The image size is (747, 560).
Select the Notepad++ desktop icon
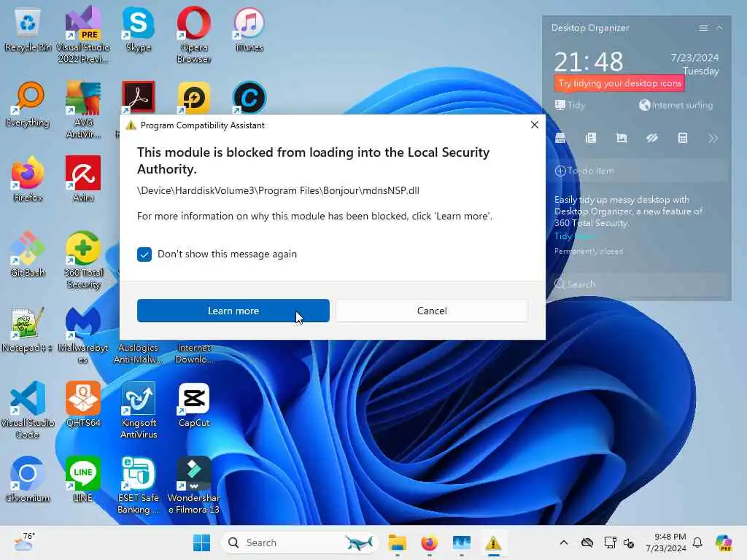click(27, 330)
